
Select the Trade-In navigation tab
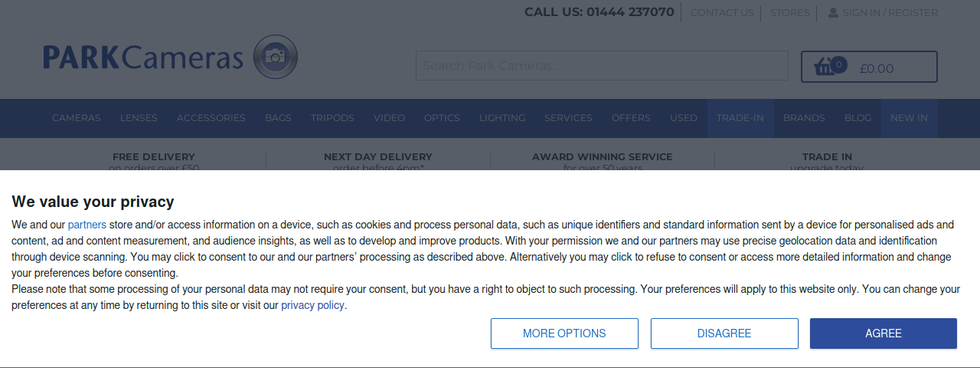(x=740, y=118)
